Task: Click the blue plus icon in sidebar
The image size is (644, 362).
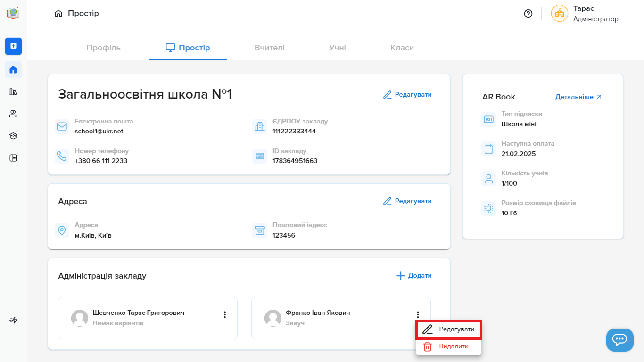Action: (x=13, y=46)
